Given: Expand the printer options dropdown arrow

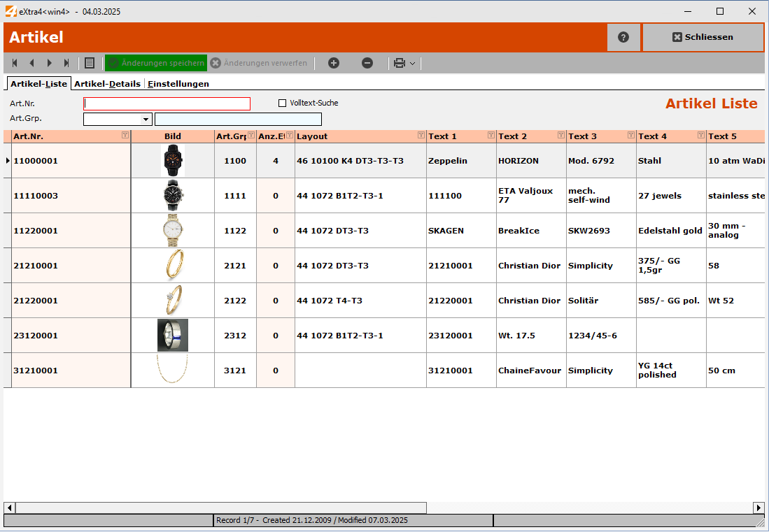Looking at the screenshot, I should click(x=413, y=64).
